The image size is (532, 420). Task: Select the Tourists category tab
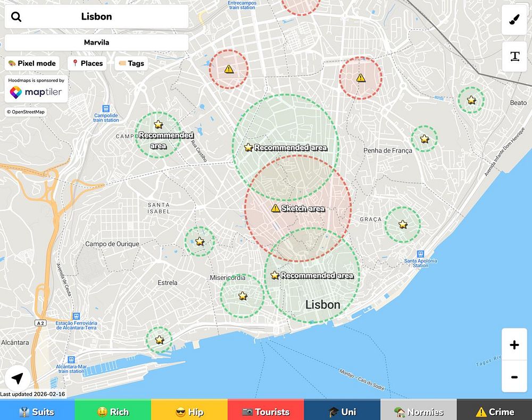265,412
